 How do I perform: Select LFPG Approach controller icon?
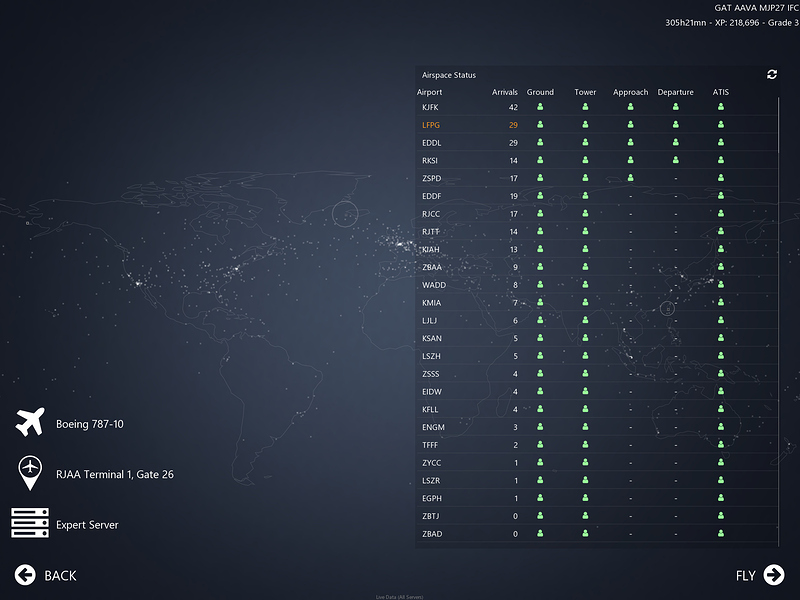(x=631, y=124)
